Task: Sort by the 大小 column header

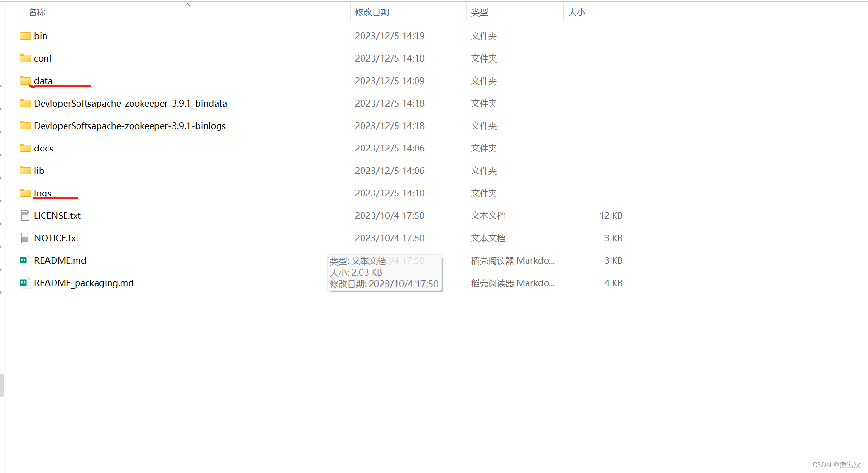Action: 576,12
